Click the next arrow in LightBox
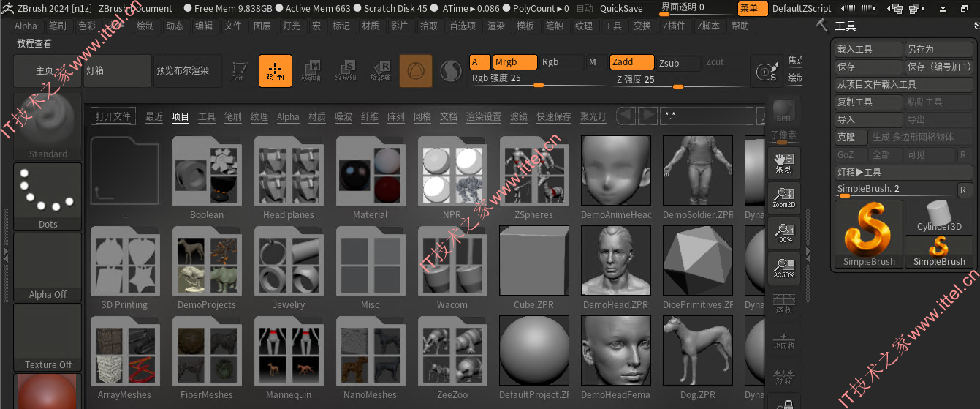 647,116
